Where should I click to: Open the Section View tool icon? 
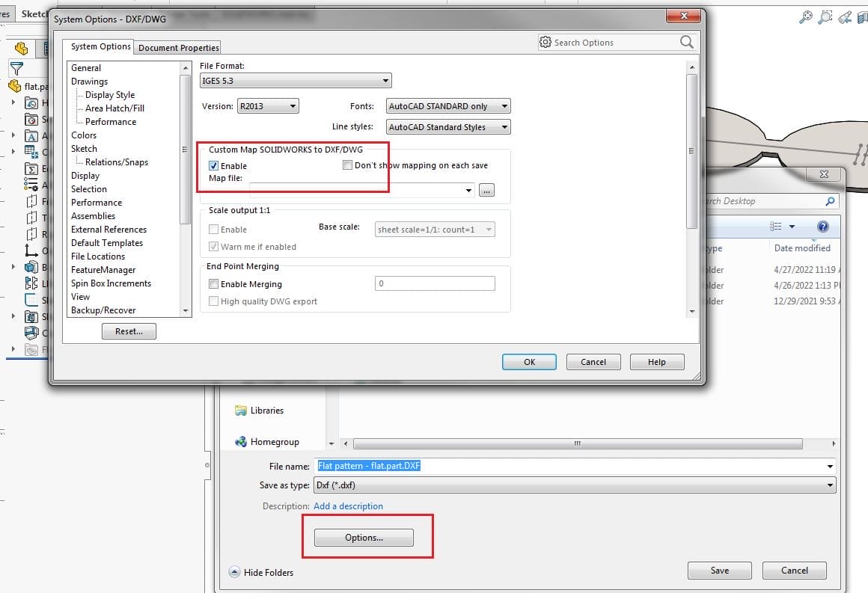click(x=863, y=17)
